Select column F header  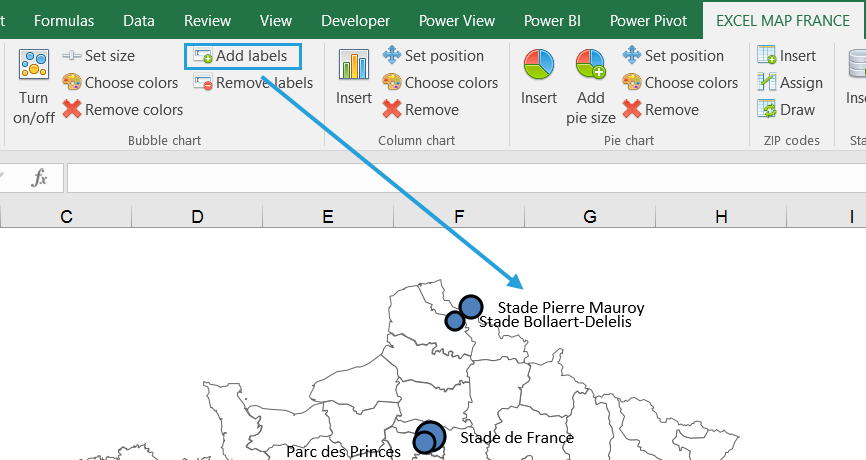pyautogui.click(x=459, y=216)
